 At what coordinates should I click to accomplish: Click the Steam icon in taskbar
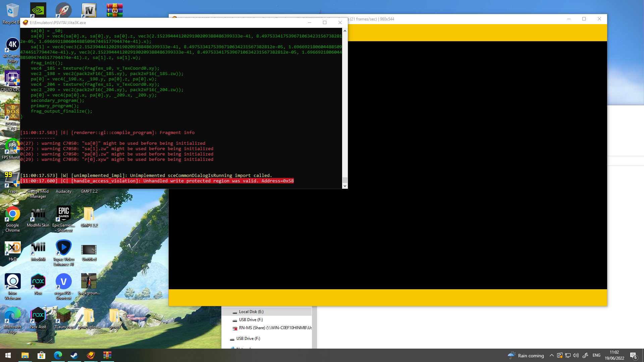pyautogui.click(x=74, y=355)
